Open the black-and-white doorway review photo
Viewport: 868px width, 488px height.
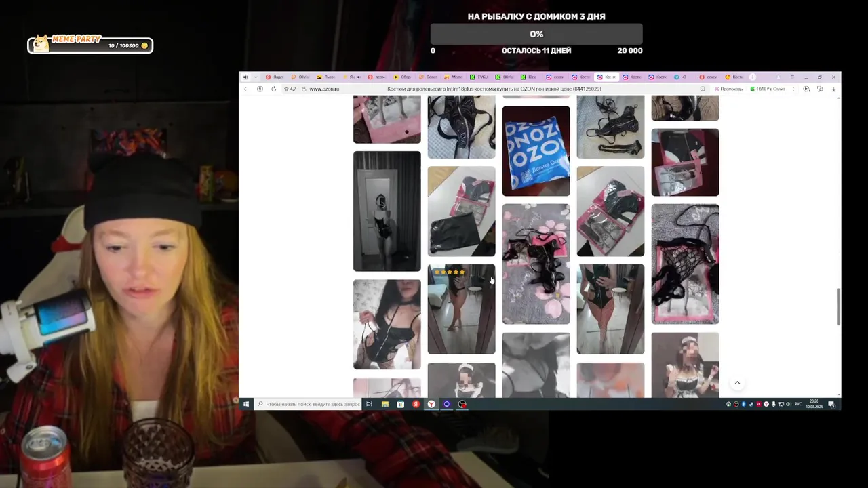[387, 211]
